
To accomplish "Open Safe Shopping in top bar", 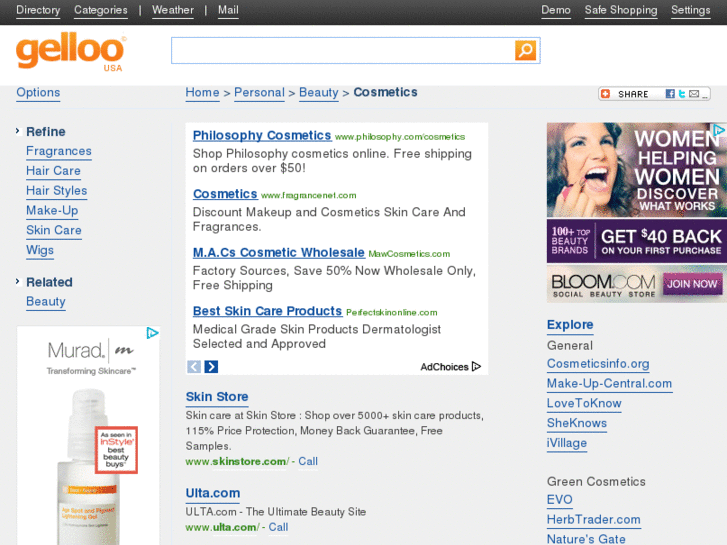I will point(621,10).
